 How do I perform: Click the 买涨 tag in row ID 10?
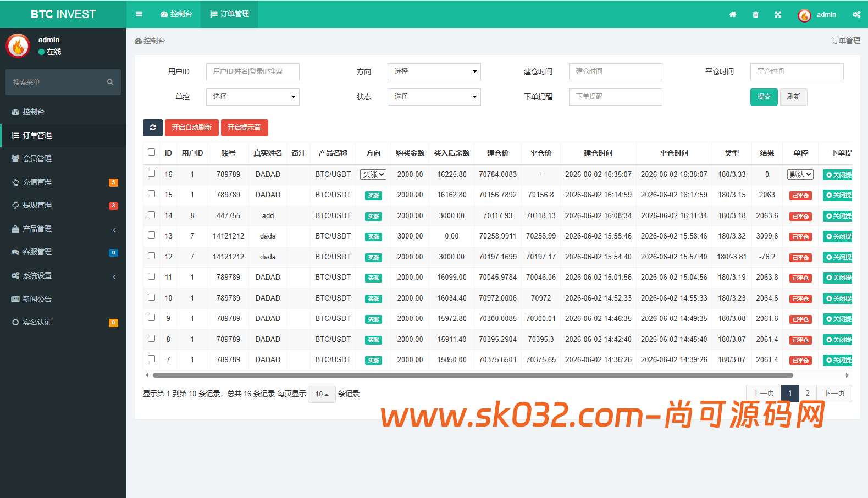coord(373,298)
